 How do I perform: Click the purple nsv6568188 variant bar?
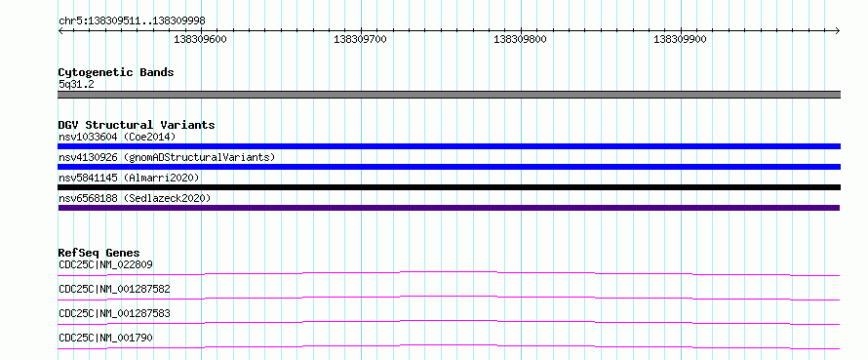(449, 208)
